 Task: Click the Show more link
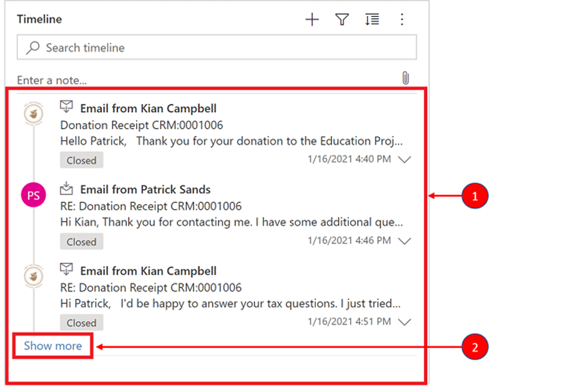(53, 345)
